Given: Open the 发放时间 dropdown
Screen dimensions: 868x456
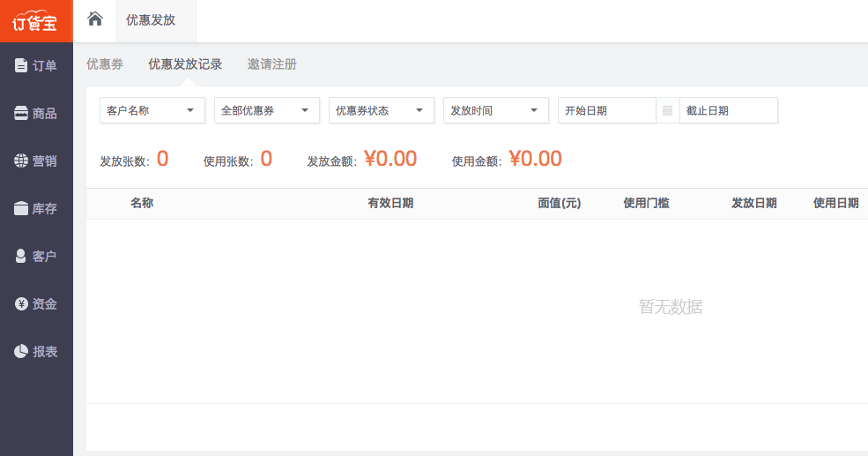Looking at the screenshot, I should (x=496, y=110).
